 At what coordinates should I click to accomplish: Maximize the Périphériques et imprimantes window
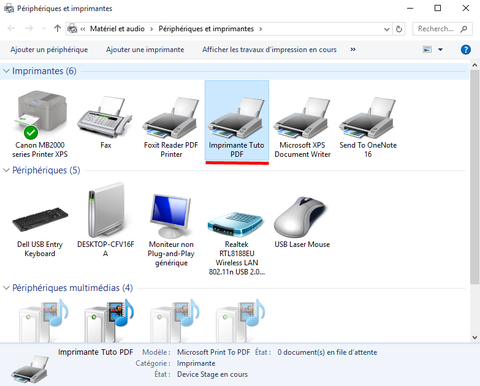point(438,8)
